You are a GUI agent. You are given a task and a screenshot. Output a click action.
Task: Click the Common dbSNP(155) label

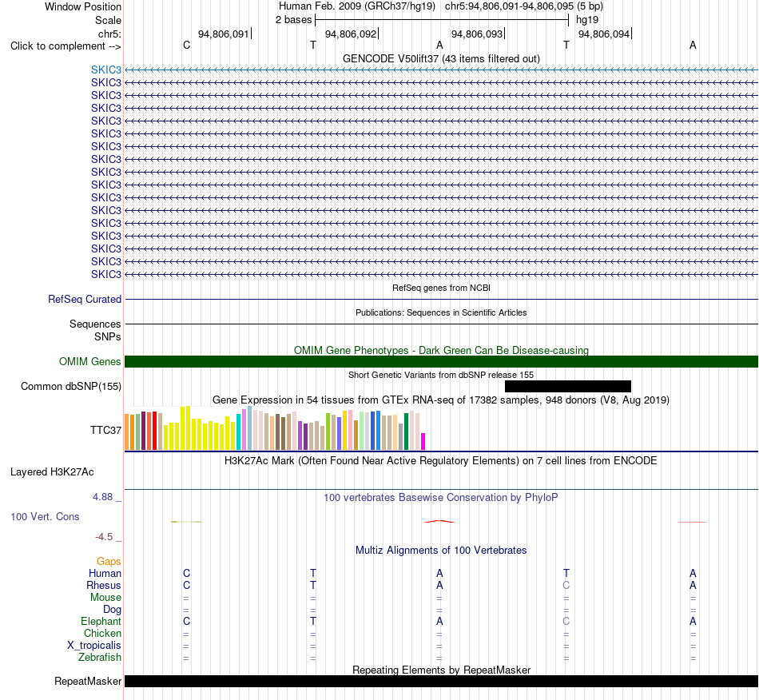click(71, 386)
